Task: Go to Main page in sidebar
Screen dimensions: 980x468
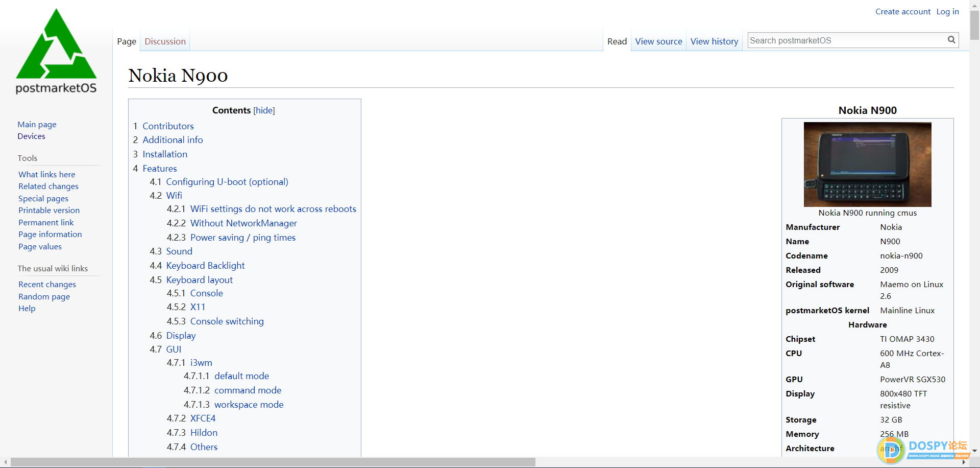Action: click(37, 125)
